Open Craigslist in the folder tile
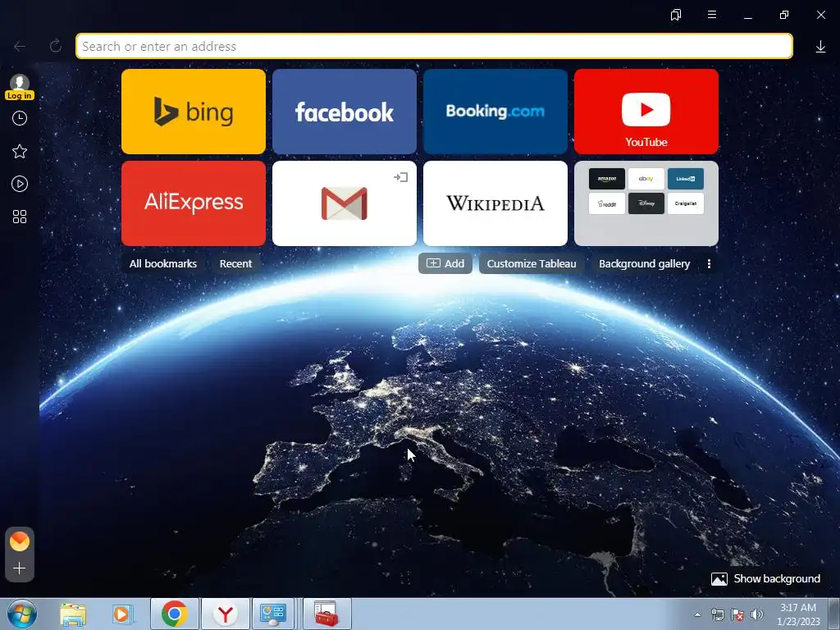This screenshot has height=630, width=840. 686,203
